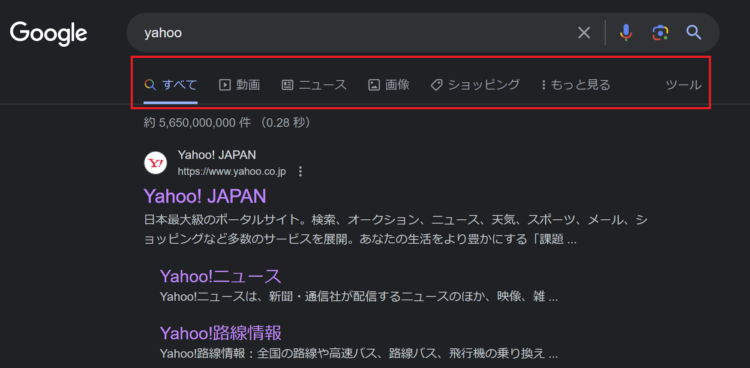
Task: Open the ツール options
Action: 684,85
